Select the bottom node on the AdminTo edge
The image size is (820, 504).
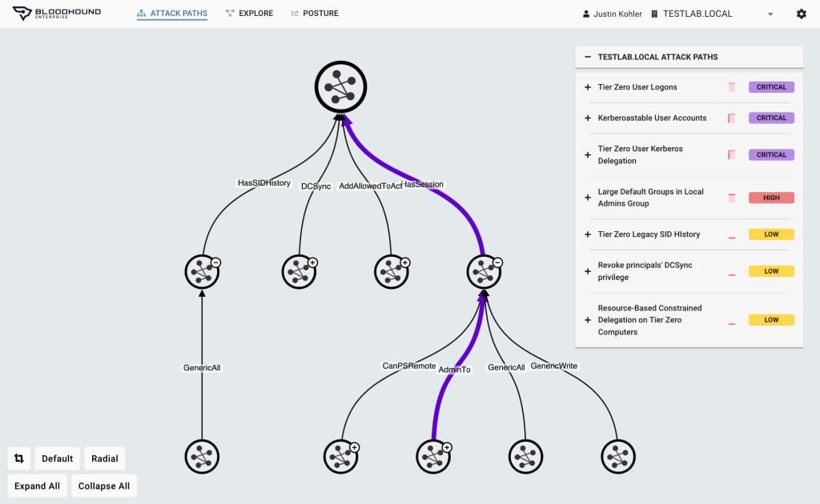point(433,457)
